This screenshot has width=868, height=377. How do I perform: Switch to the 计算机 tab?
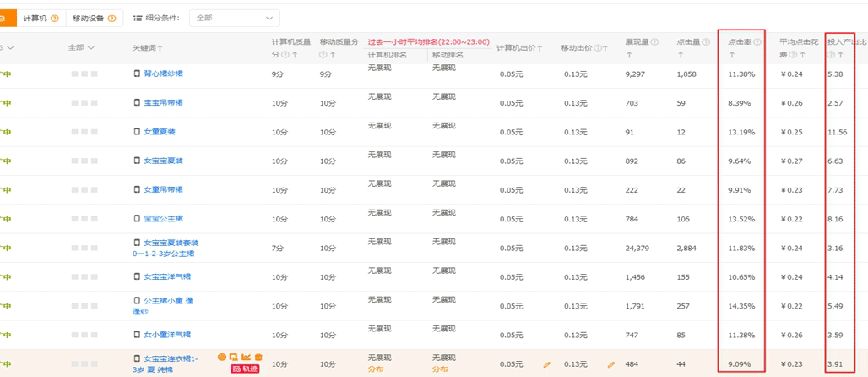[x=35, y=18]
